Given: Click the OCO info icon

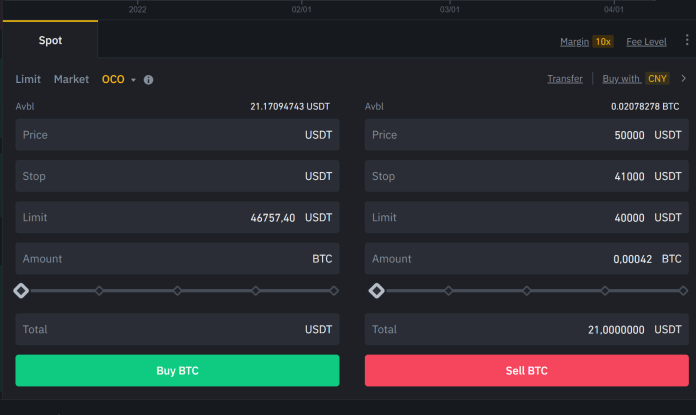Looking at the screenshot, I should [x=149, y=79].
